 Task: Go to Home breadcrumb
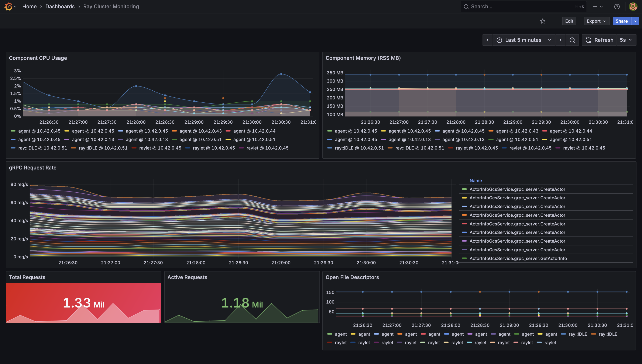[x=29, y=7]
